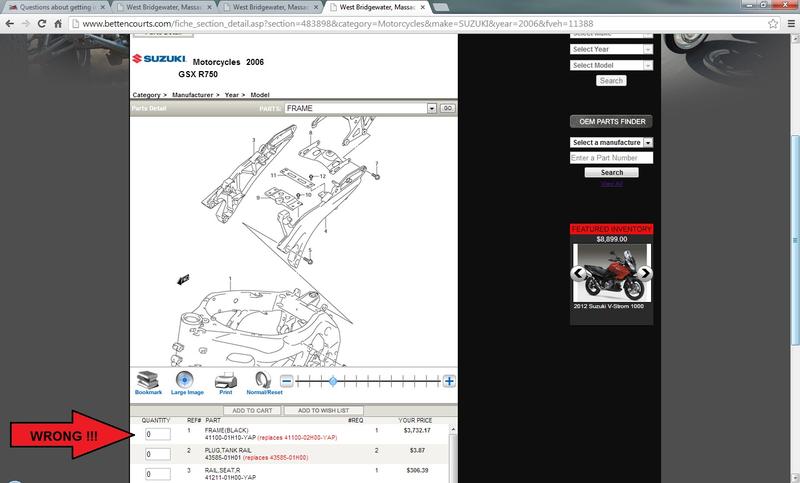Click the browser forward arrow
Image resolution: width=800 pixels, height=483 pixels.
(26, 23)
